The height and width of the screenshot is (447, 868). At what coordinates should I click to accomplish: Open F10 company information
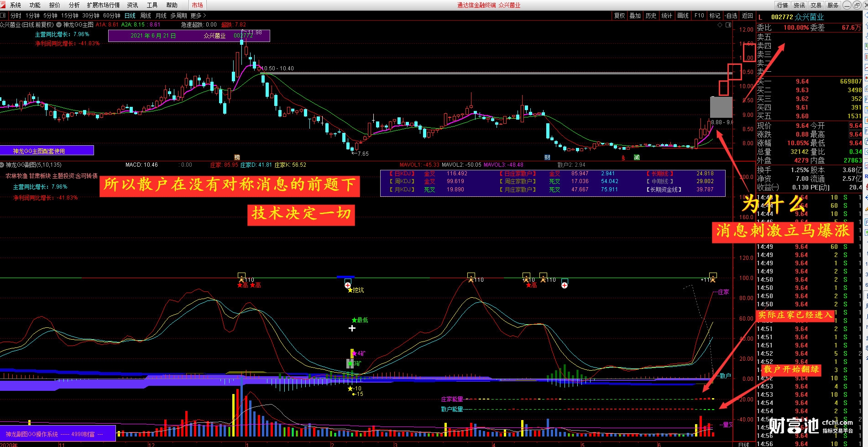[699, 16]
